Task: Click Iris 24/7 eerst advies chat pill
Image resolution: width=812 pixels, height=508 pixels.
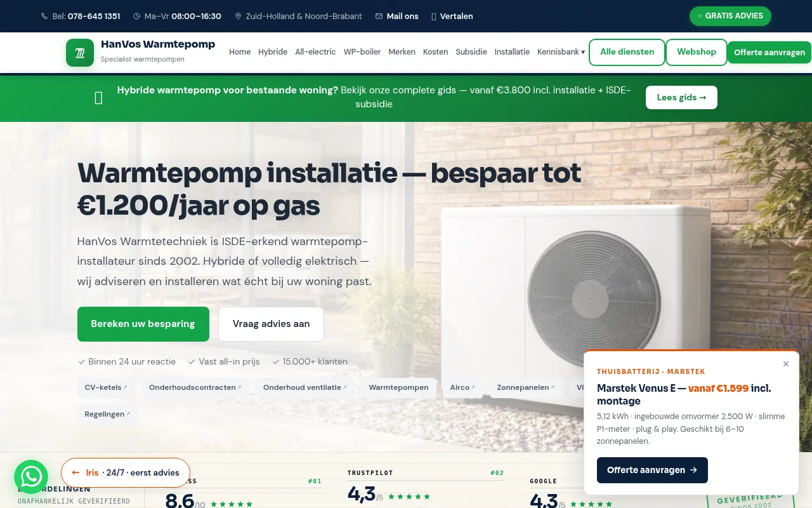Action: (x=126, y=472)
